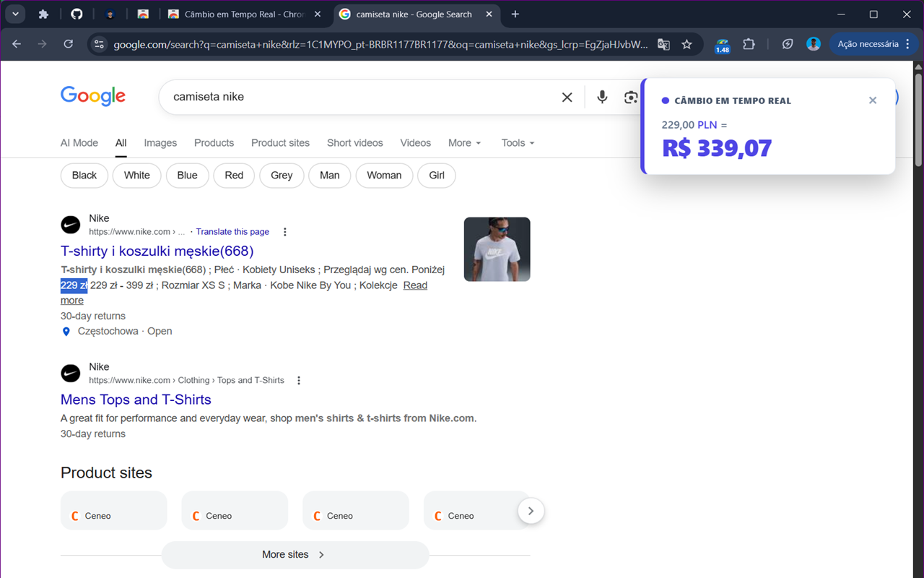
Task: Click the camiseta nike search field
Action: click(361, 97)
